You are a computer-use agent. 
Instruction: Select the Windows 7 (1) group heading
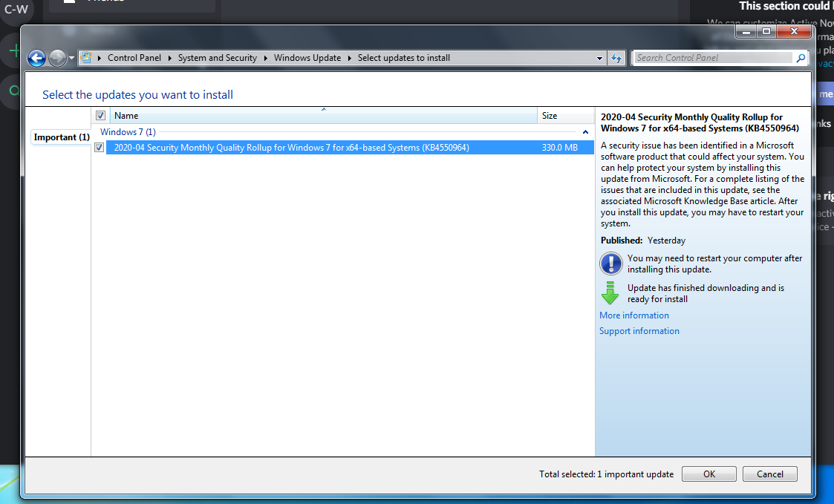click(x=128, y=132)
